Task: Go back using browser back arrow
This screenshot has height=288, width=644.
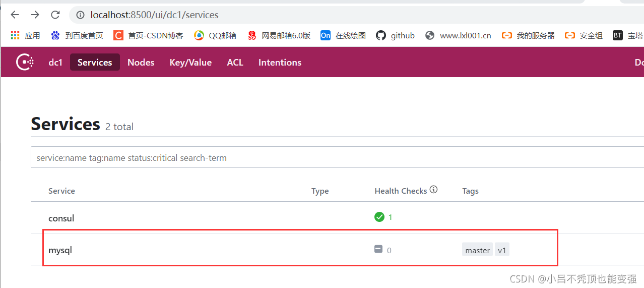Action: [15, 15]
